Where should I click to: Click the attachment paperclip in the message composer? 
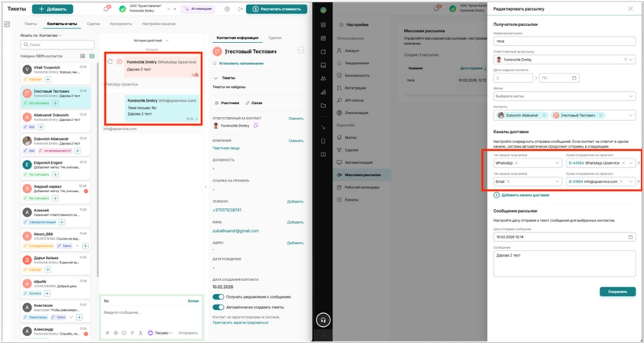pyautogui.click(x=106, y=333)
